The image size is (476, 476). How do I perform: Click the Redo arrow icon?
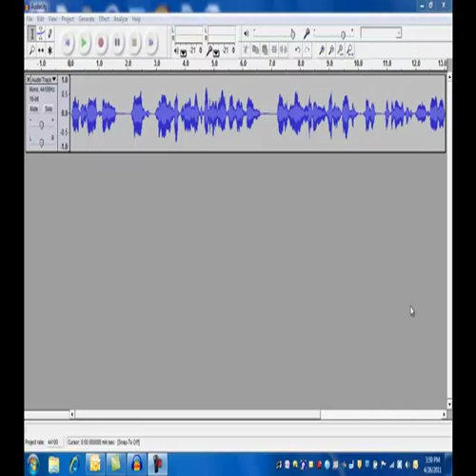pyautogui.click(x=307, y=50)
